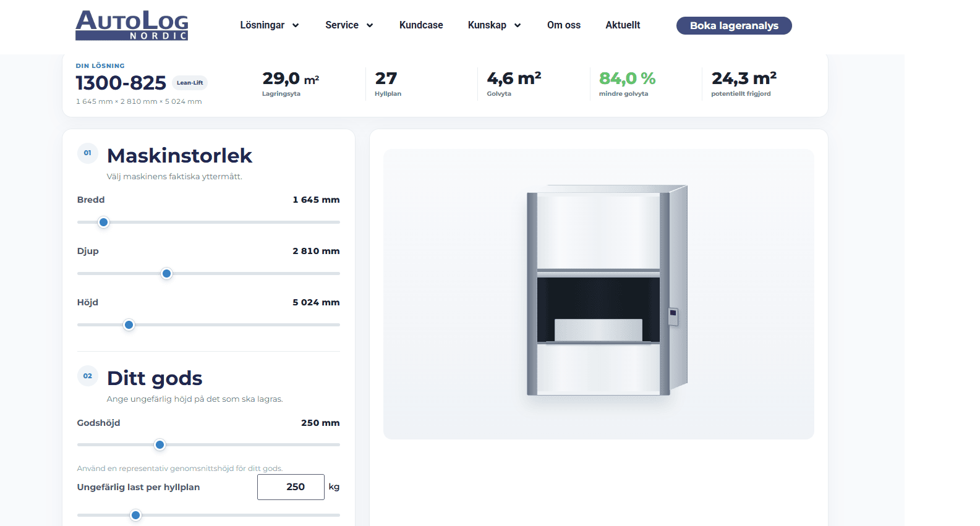The image size is (980, 526).
Task: Click the 27 Hyllplan value
Action: [386, 79]
